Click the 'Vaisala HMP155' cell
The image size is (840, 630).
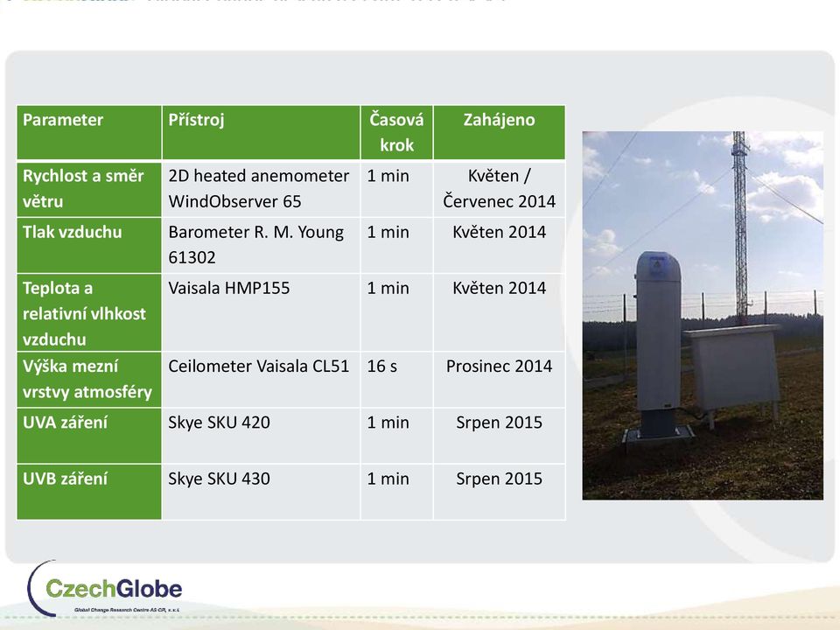(261, 312)
